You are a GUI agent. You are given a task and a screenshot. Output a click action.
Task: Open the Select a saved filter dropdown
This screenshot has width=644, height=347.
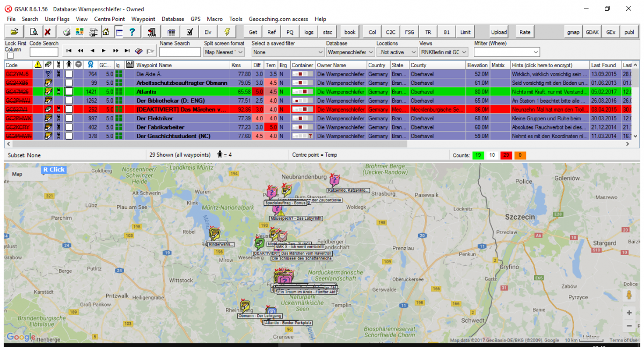[288, 52]
